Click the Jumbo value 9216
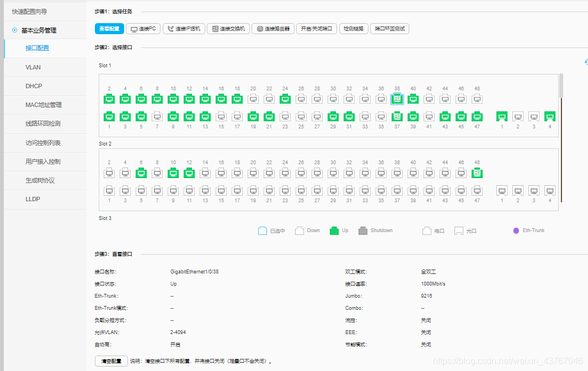Screen dimensions: 588x371 (426, 295)
